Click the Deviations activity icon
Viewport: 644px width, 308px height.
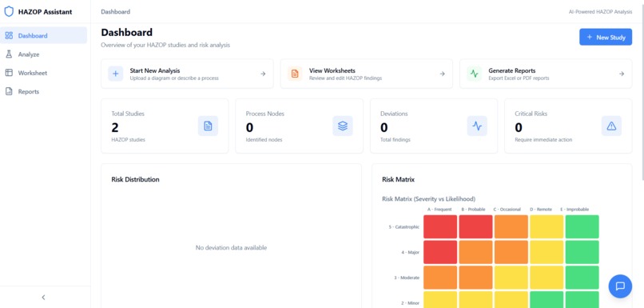pos(477,126)
